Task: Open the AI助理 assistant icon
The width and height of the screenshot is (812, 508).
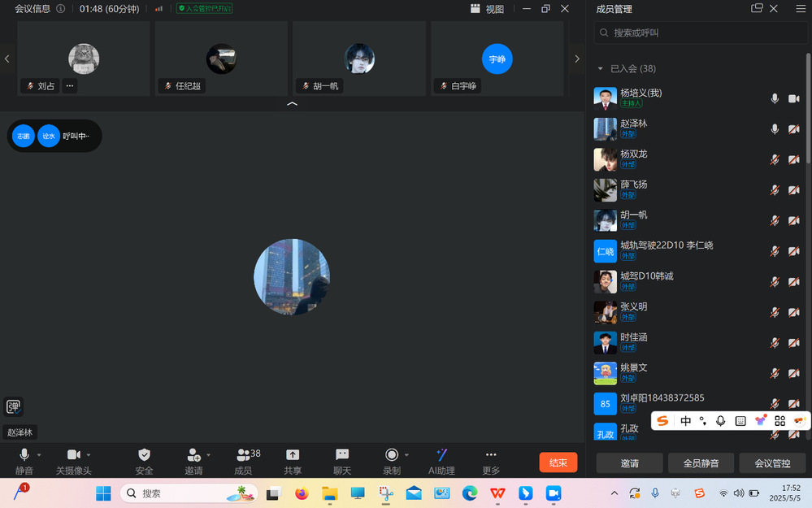Action: [441, 455]
